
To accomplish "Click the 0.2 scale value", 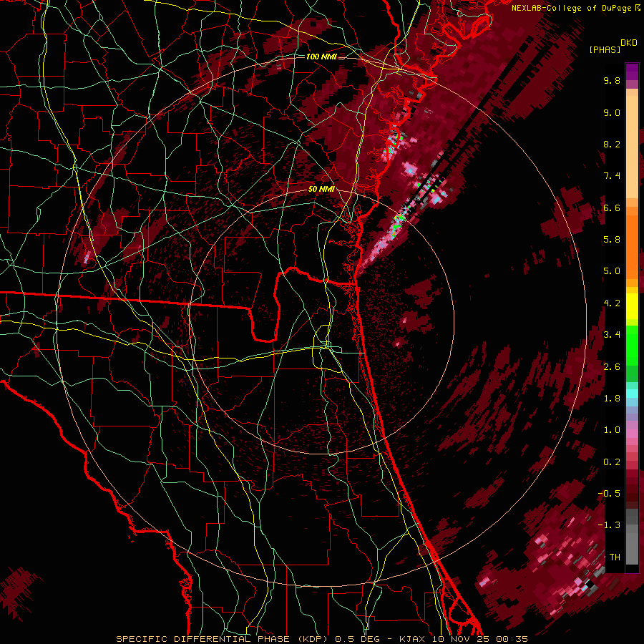I will (x=612, y=462).
